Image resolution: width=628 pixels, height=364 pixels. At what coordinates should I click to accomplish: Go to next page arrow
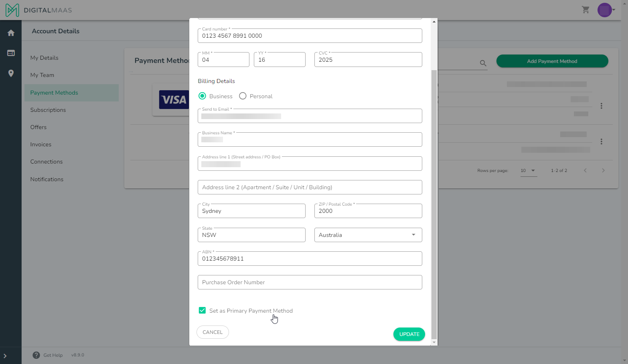point(603,170)
